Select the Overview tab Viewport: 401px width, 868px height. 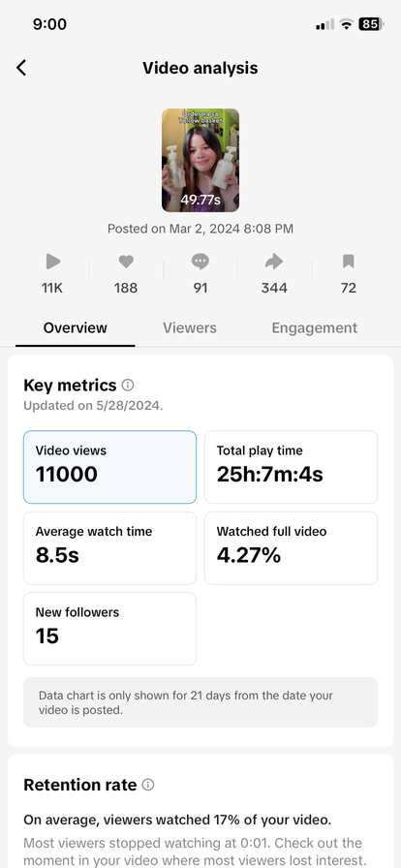pos(76,327)
